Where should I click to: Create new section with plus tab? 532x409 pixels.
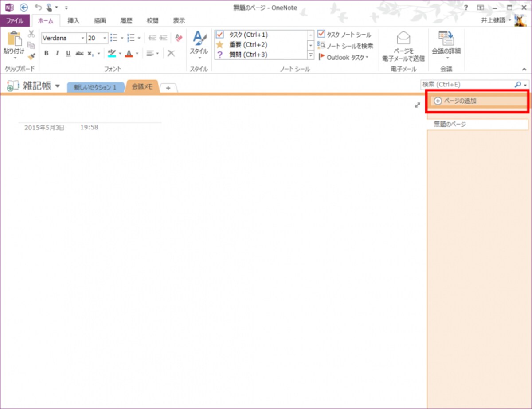click(168, 88)
